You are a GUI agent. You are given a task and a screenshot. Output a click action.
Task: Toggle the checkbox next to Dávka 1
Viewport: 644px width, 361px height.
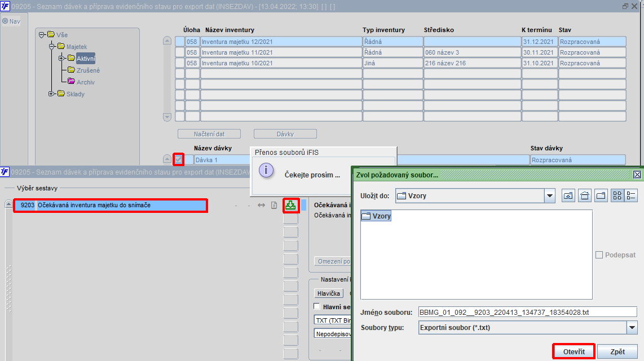(179, 159)
